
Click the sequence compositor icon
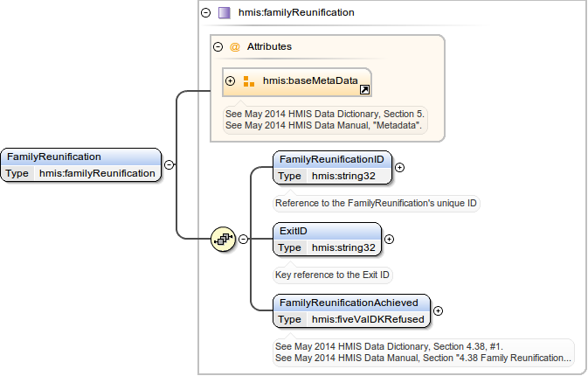[x=224, y=238]
